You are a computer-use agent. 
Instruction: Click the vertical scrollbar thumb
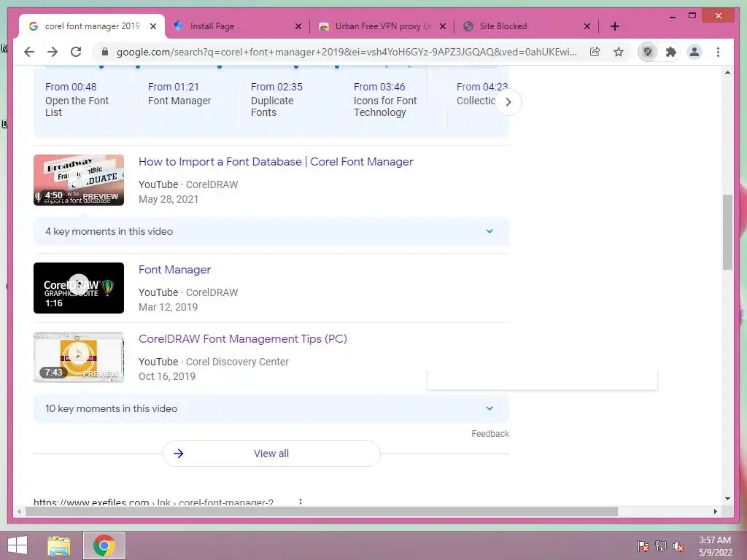tap(727, 233)
